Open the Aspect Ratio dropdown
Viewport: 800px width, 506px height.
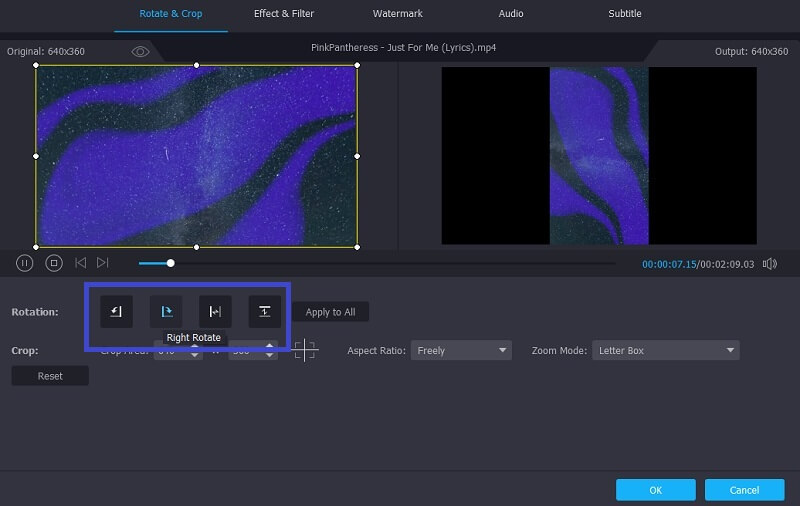pos(461,351)
